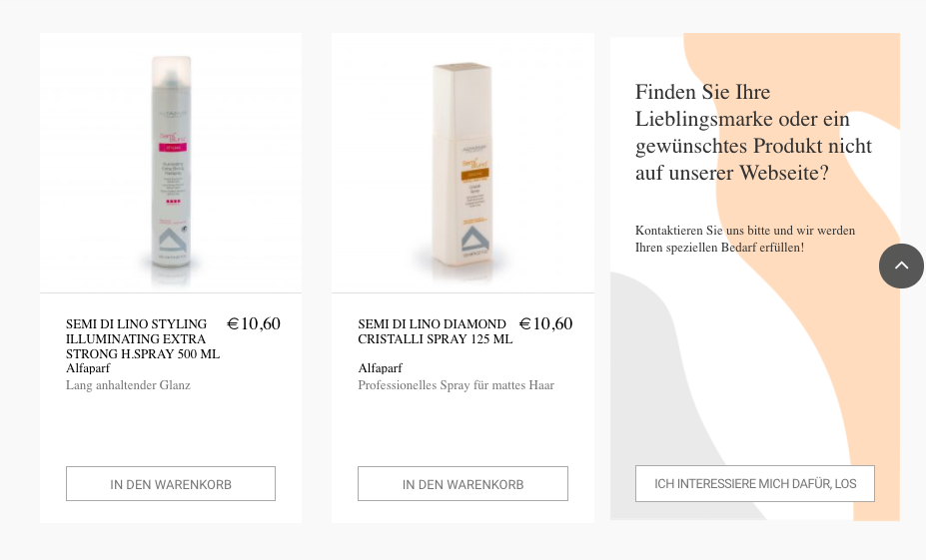Screen dimensions: 926x560
Task: Select the Alfaparf brand under the styling hairspray
Action: (x=88, y=368)
